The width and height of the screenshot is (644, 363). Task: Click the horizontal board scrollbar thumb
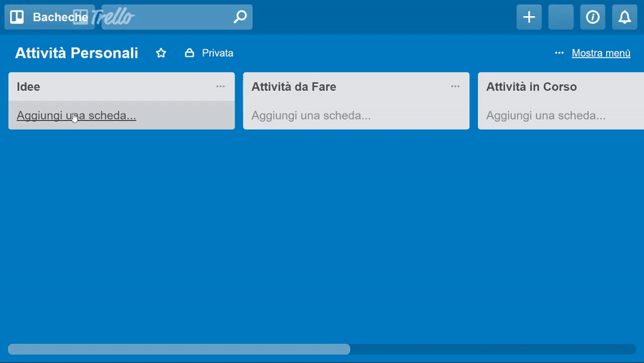point(179,349)
